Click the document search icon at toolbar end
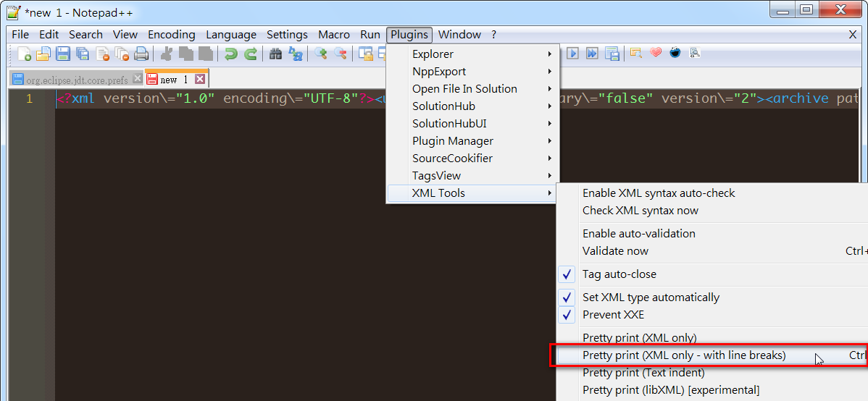The image size is (868, 401). click(x=695, y=53)
